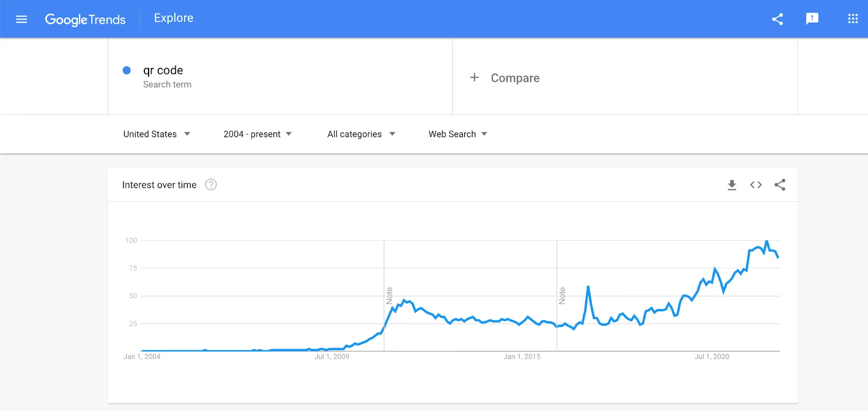This screenshot has width=868, height=411.
Task: Click the Compare button
Action: point(515,78)
